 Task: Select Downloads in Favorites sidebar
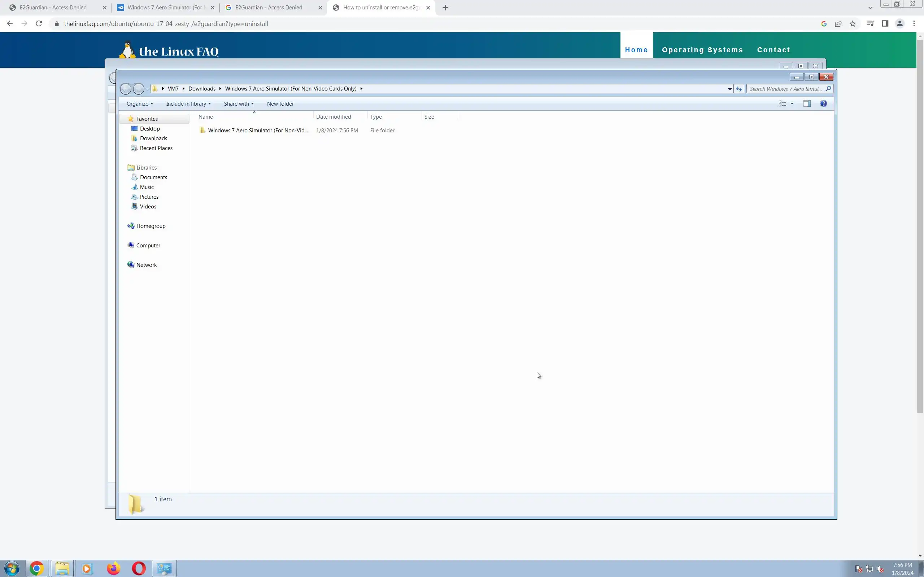click(x=153, y=138)
